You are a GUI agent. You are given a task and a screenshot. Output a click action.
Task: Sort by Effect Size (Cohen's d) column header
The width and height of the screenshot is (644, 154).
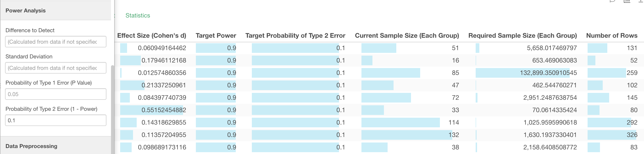tap(152, 36)
